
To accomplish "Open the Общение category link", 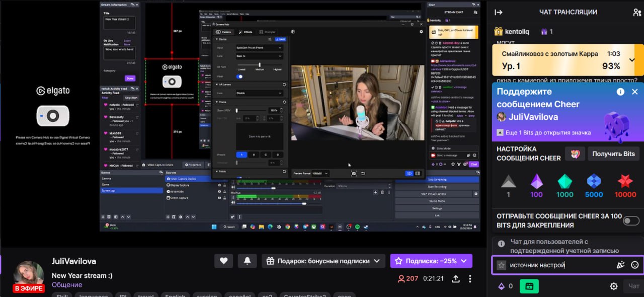I will click(67, 284).
